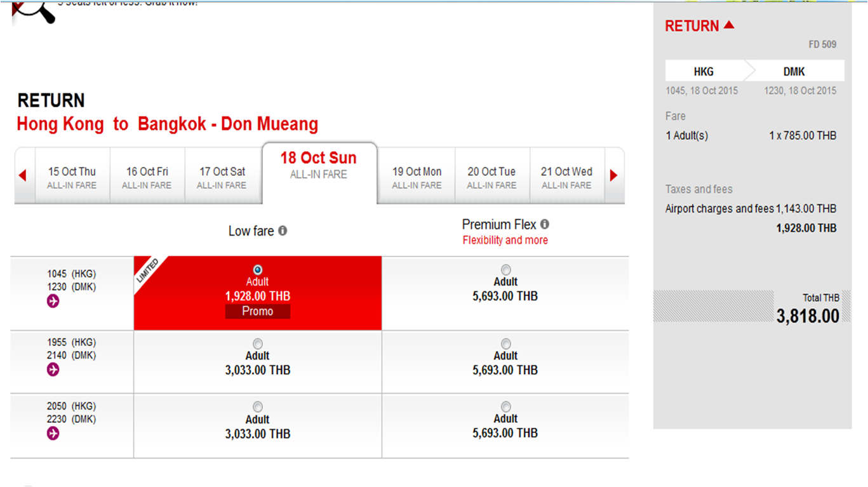Image resolution: width=868 pixels, height=487 pixels.
Task: Click the FD 509 flight number
Action: 822,44
